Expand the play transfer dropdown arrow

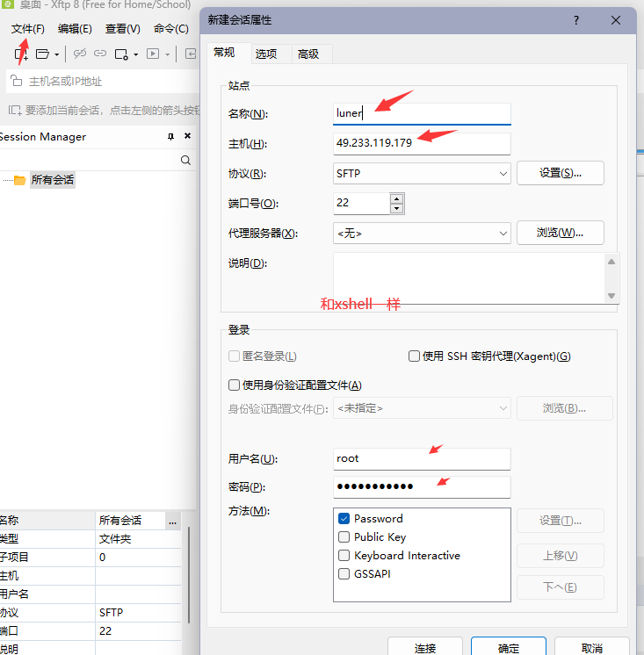tap(167, 54)
